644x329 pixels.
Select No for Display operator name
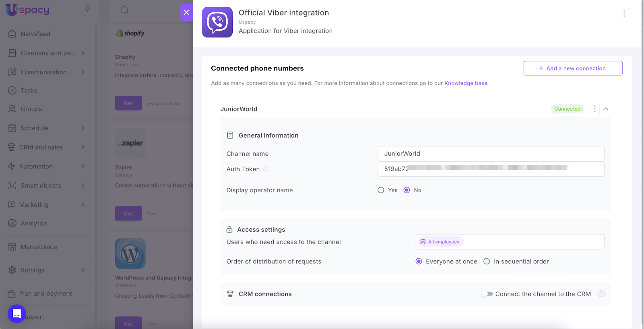[x=407, y=190]
